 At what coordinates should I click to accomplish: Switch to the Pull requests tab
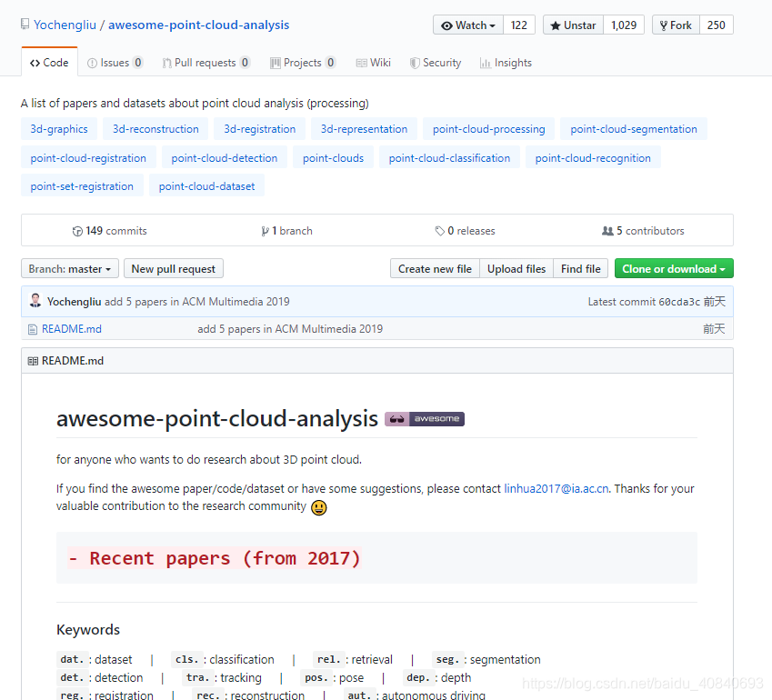pos(206,63)
